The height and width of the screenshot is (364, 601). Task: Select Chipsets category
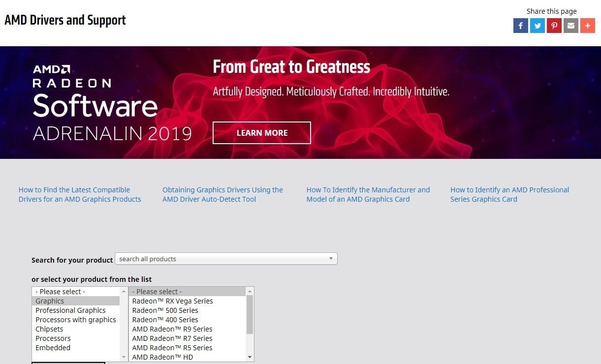tap(76, 329)
